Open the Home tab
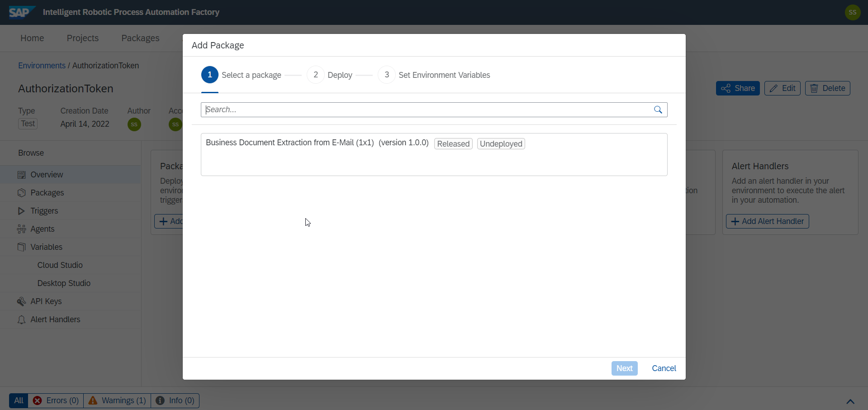 32,38
